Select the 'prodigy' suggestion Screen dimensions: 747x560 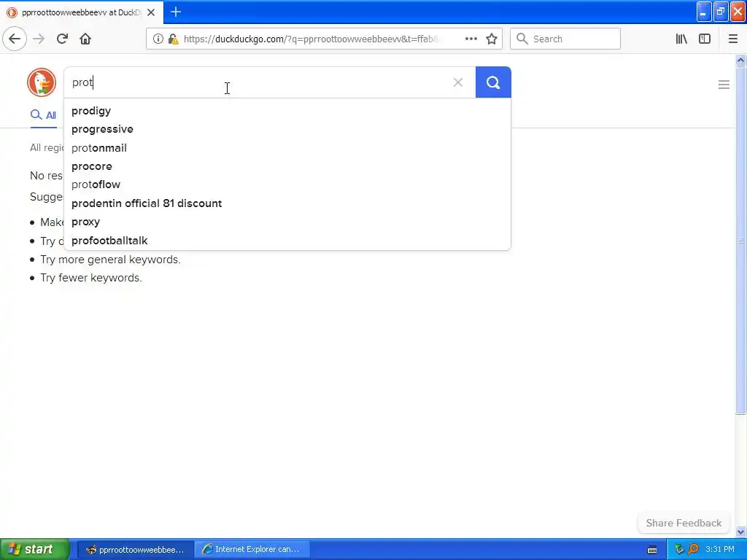pos(287,111)
